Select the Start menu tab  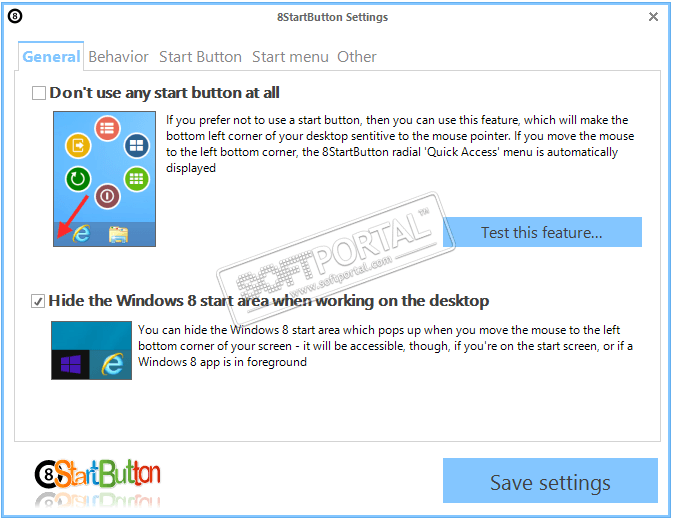pyautogui.click(x=290, y=57)
